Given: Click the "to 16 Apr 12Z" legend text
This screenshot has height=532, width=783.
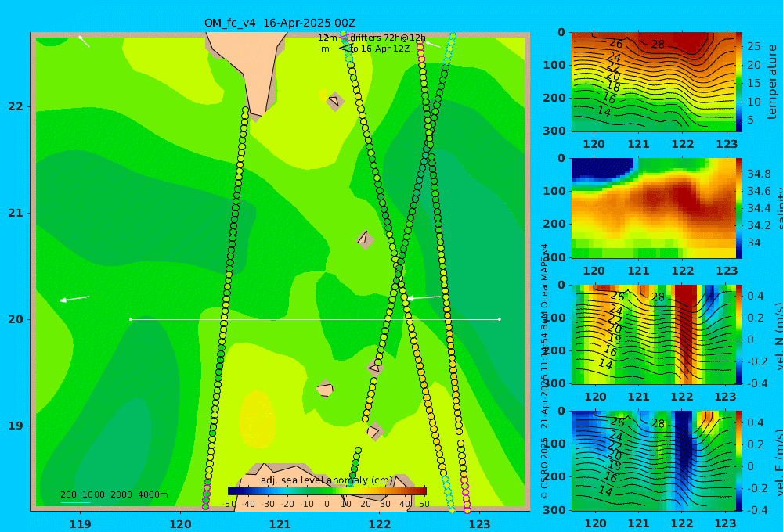Looking at the screenshot, I should (380, 49).
